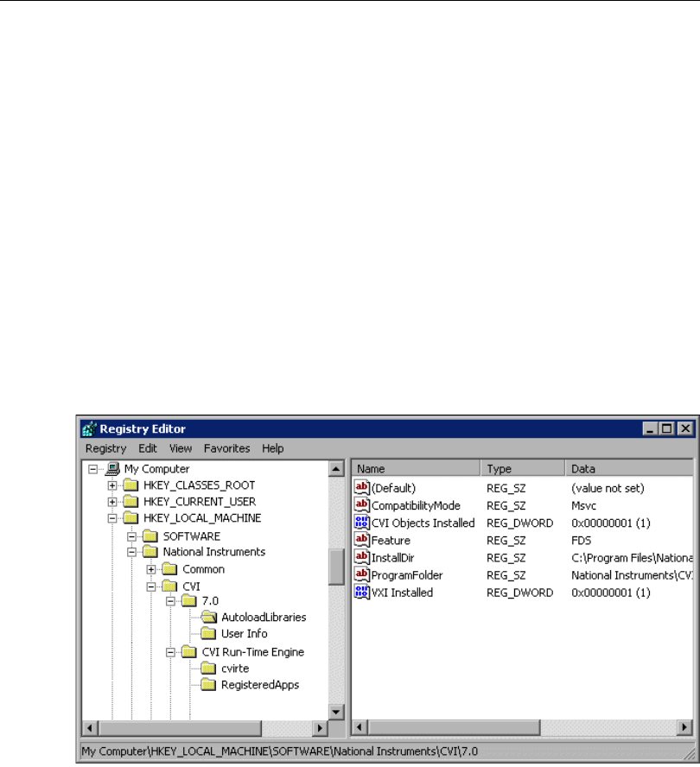Open the View menu
Screen dimensions: 700x767
[181, 448]
